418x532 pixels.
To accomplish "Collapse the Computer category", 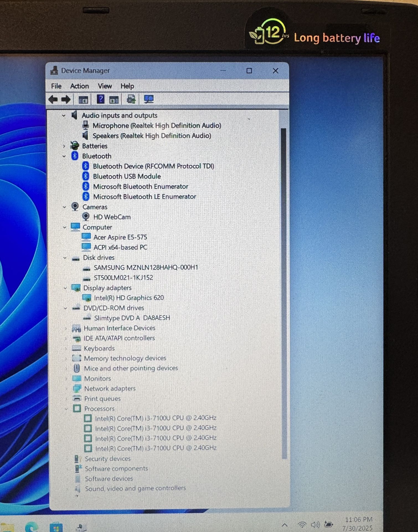I will click(x=64, y=227).
